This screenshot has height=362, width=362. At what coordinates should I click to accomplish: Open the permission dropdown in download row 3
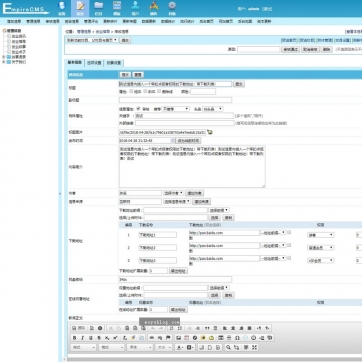320,261
